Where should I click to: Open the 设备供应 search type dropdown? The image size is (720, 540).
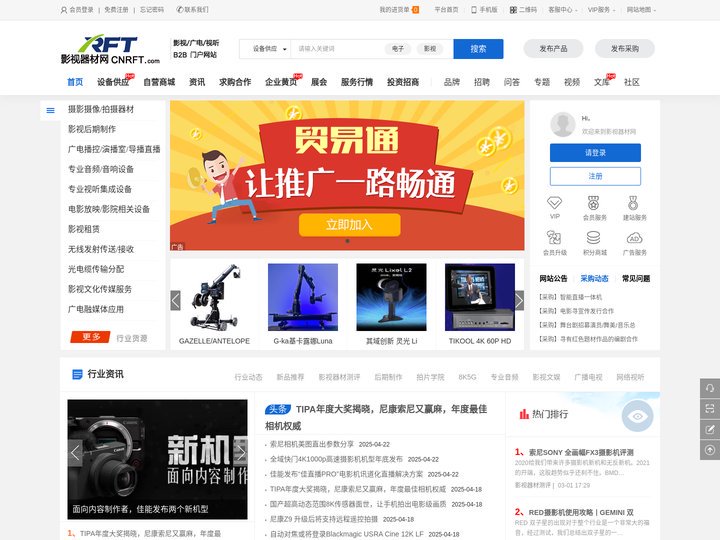pos(269,49)
